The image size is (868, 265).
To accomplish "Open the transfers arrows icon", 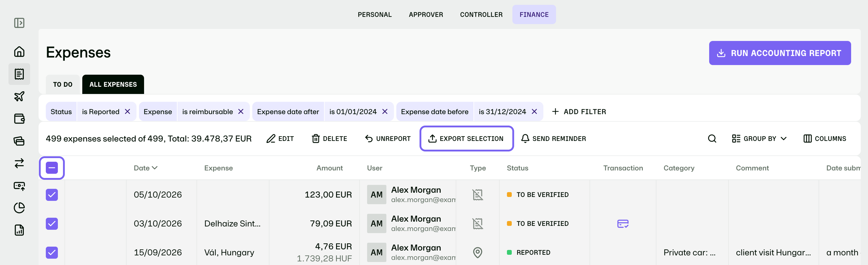I will click(19, 163).
